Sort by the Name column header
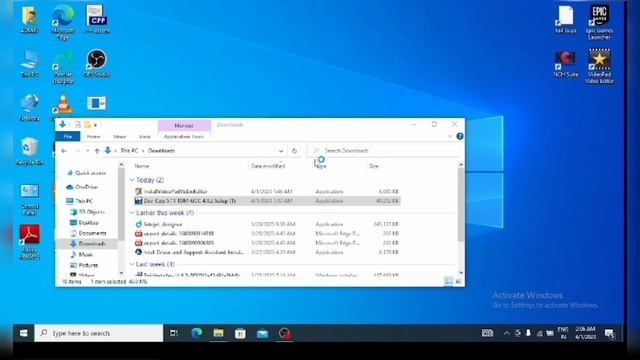The image size is (640, 360). (x=142, y=166)
